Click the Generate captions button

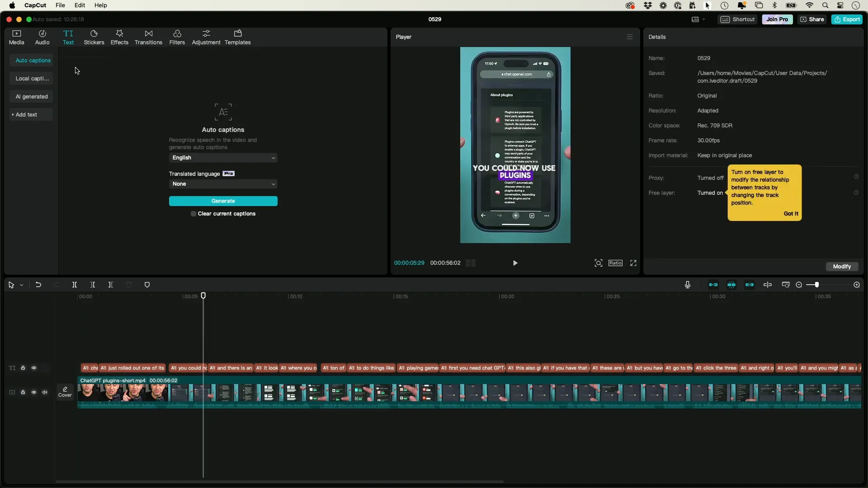[223, 201]
